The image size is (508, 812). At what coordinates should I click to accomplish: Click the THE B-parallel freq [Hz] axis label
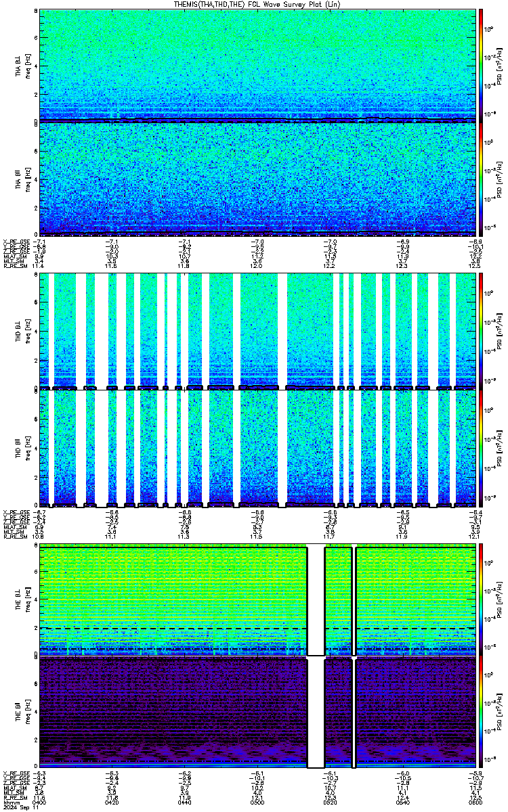click(x=28, y=713)
